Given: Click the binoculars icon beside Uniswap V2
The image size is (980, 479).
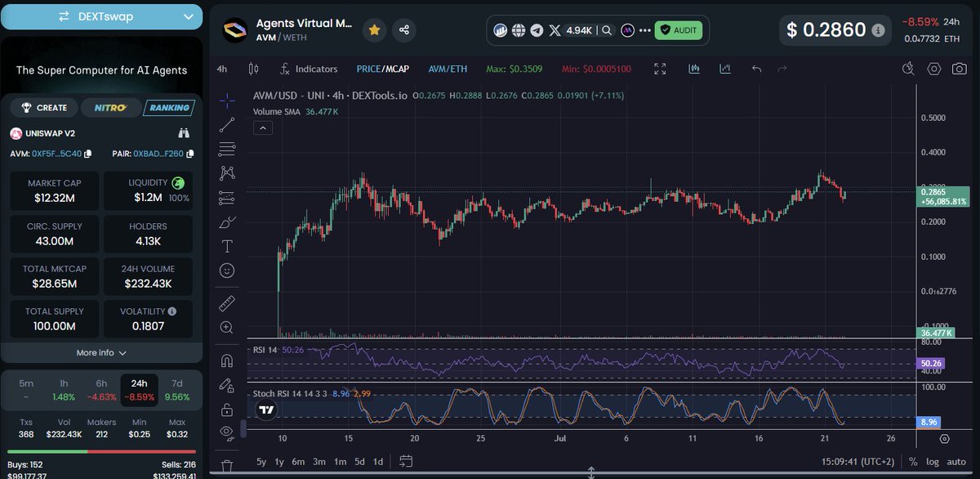Looking at the screenshot, I should tap(185, 133).
